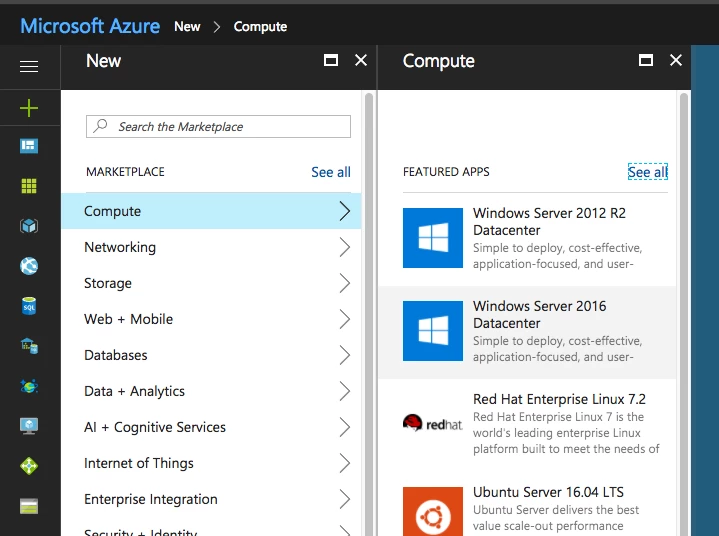Close the Compute blade

click(676, 60)
